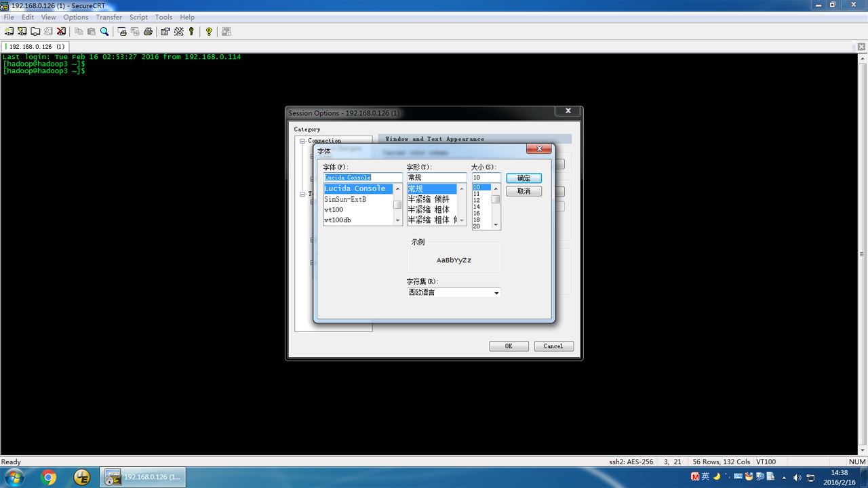Click OK in Session Options dialog
The image size is (868, 488).
[509, 346]
